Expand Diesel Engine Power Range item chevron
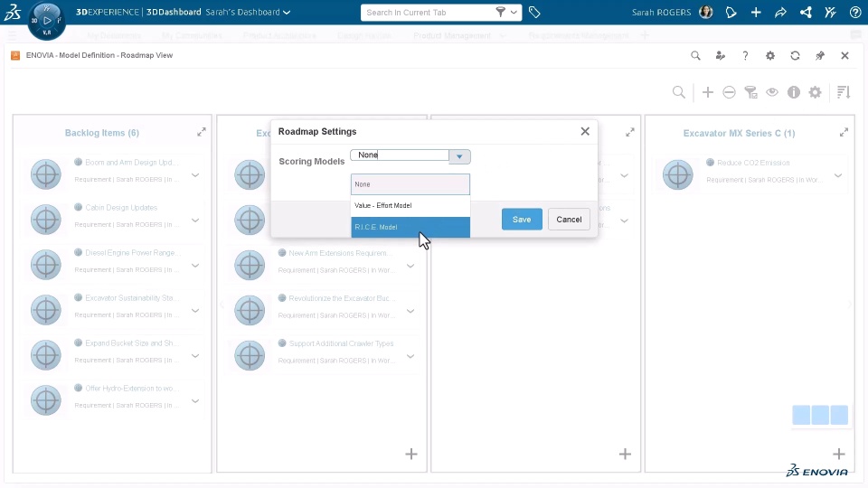 (x=195, y=266)
